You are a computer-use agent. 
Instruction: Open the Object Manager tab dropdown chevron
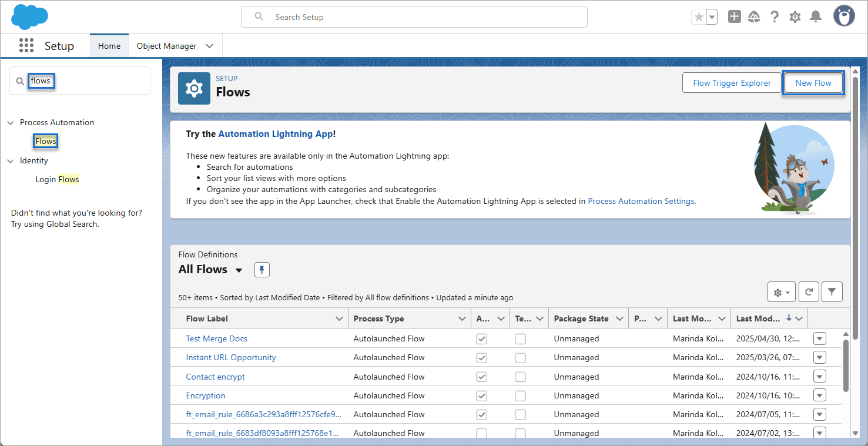pyautogui.click(x=210, y=46)
